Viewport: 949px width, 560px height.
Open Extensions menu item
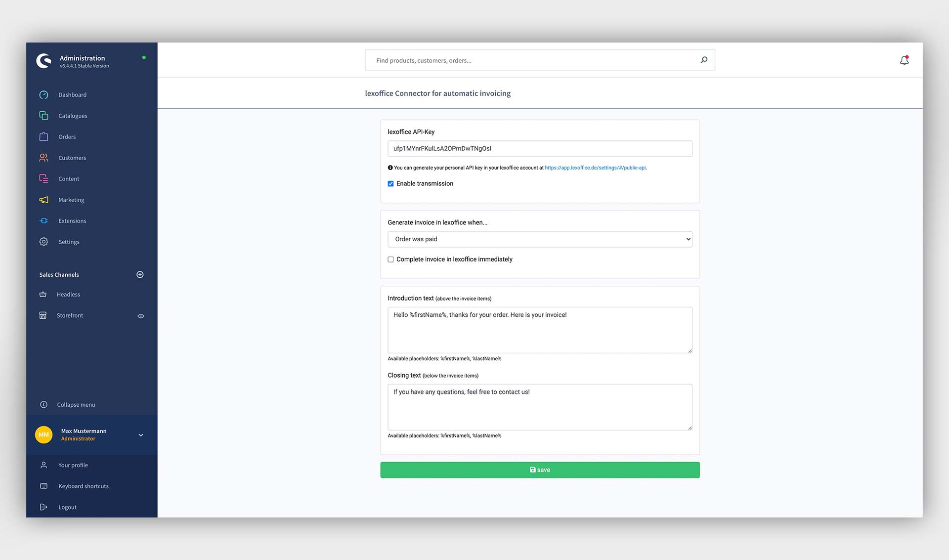tap(72, 221)
